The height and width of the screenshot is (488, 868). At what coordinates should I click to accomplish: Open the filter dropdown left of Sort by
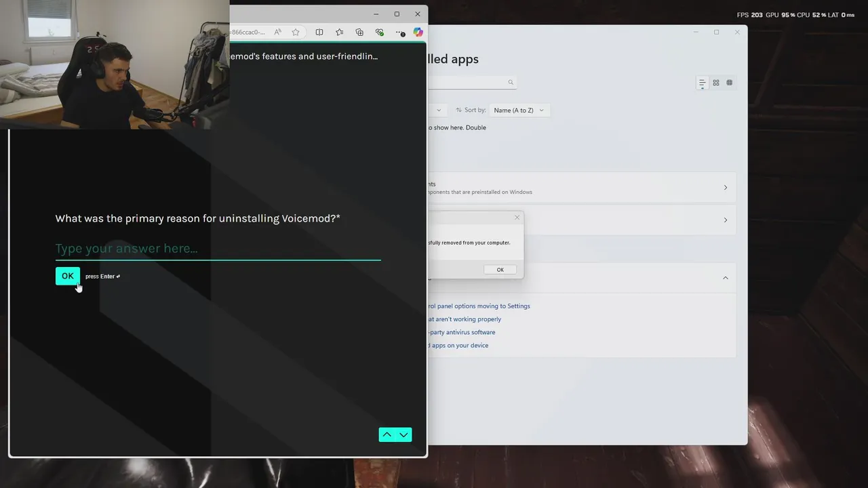[x=437, y=110]
